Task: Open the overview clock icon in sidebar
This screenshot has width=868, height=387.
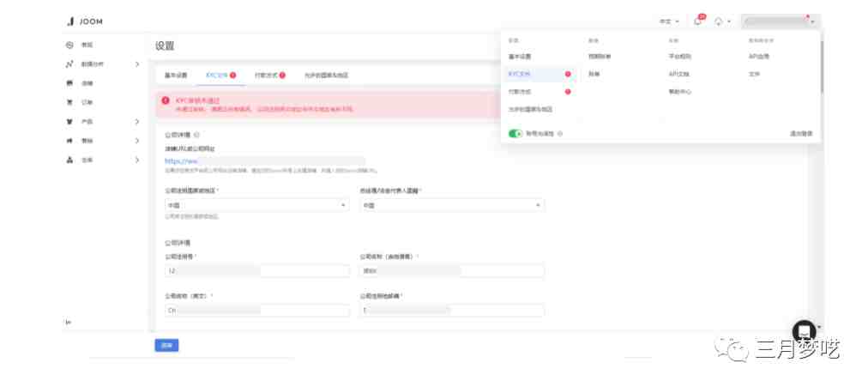Action: [x=69, y=45]
